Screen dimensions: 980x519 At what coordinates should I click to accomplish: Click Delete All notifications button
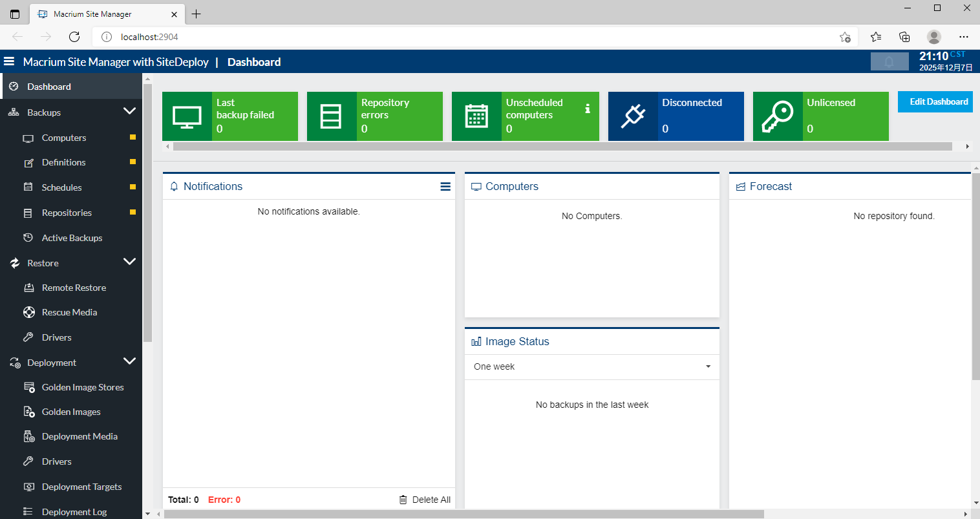click(x=425, y=500)
